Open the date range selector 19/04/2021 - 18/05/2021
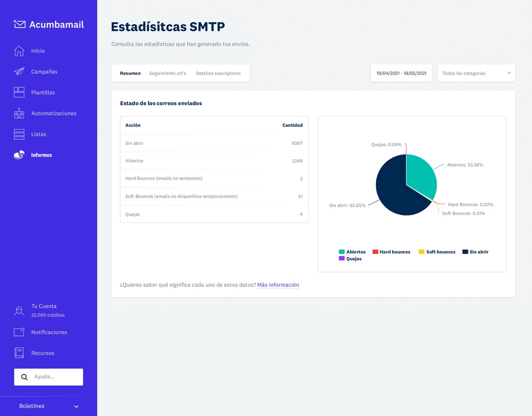532x416 pixels. 401,73
